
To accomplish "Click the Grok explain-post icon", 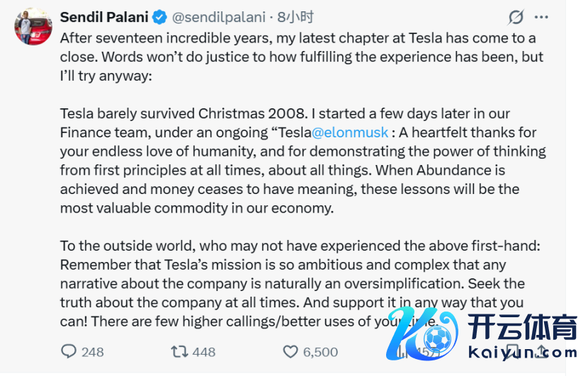I will point(516,17).
